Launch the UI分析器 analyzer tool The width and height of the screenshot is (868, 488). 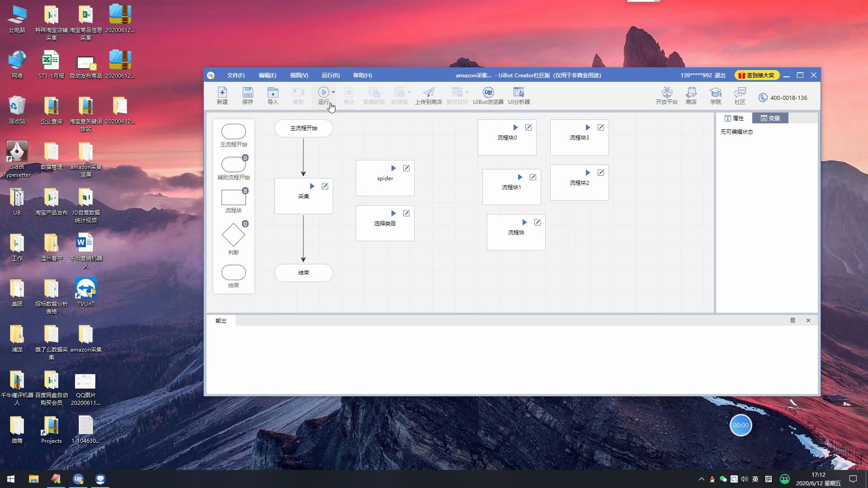519,95
